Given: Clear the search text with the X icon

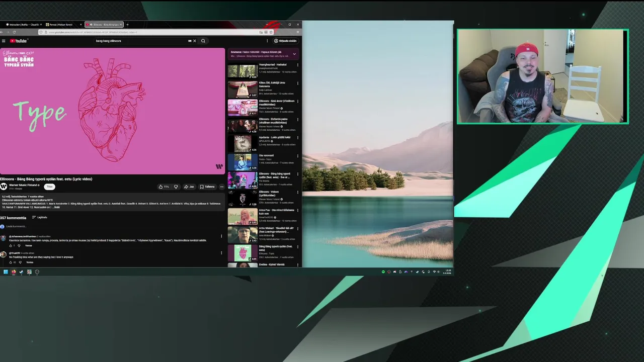Looking at the screenshot, I should (x=195, y=41).
